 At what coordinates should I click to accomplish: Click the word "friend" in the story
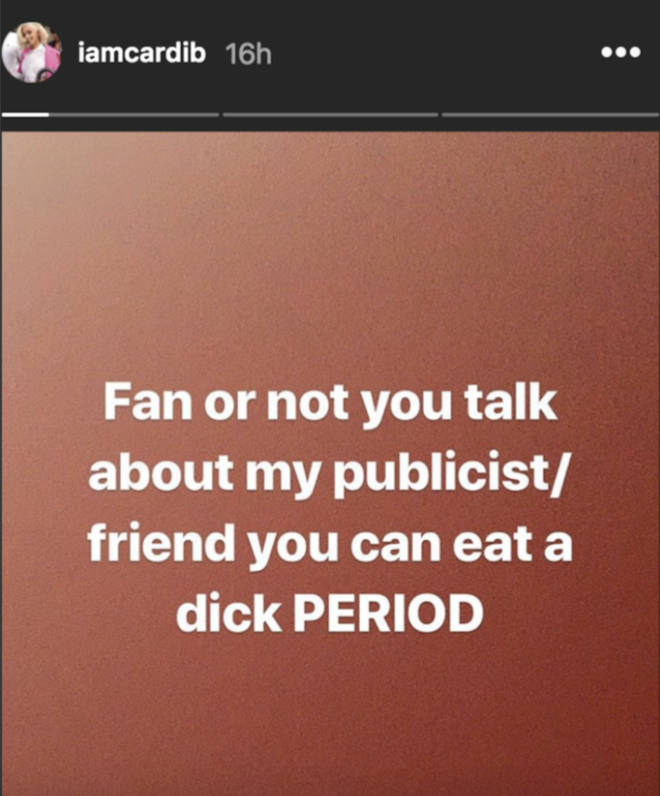[161, 542]
